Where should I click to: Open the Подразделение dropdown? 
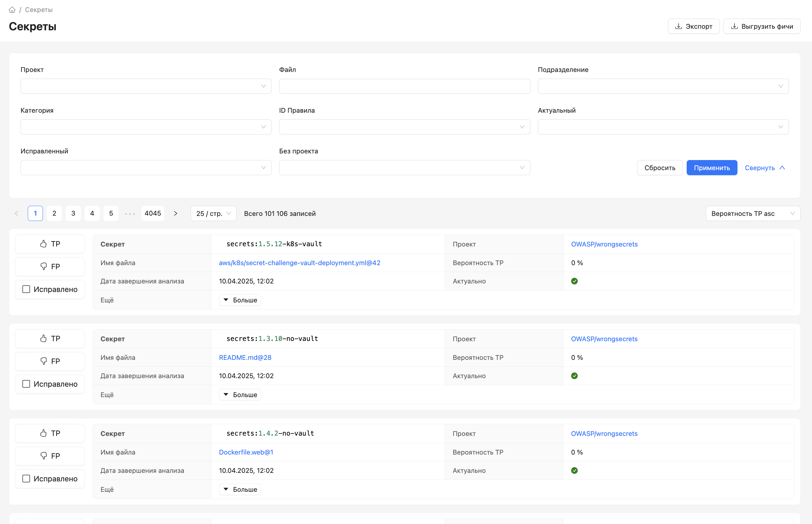click(663, 86)
